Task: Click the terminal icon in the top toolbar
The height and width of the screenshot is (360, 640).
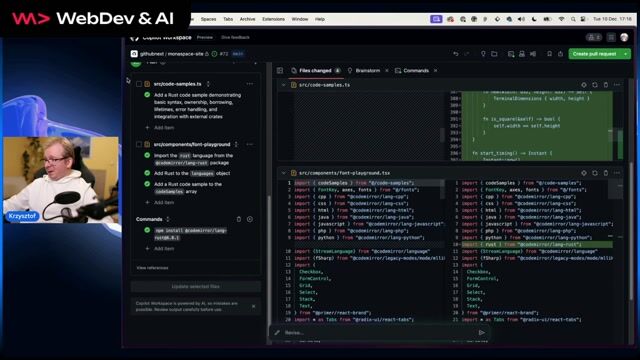Action: (511, 54)
